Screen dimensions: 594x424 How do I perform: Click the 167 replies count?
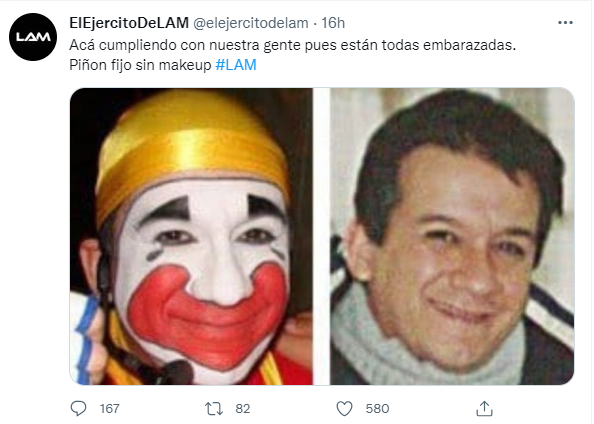coord(109,408)
